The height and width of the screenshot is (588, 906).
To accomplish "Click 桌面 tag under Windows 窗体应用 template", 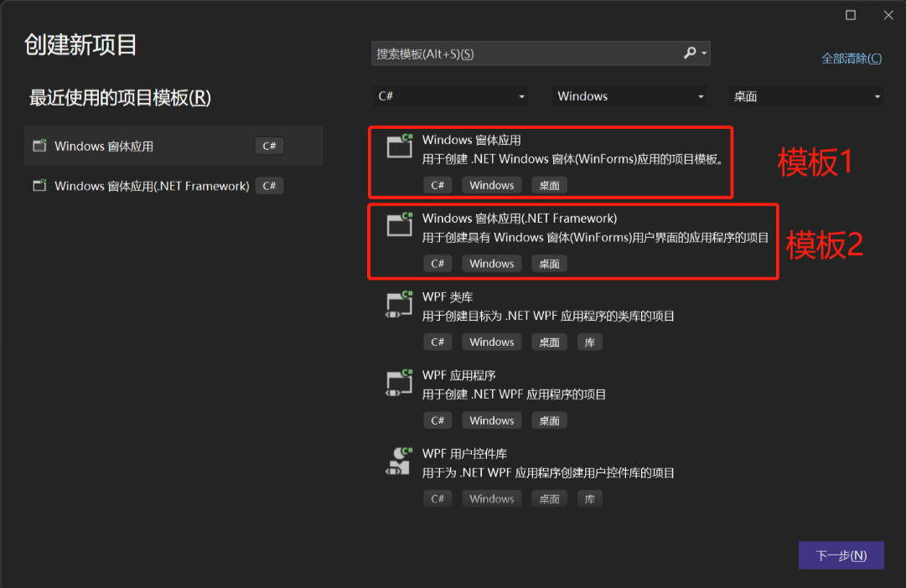I will coord(549,185).
